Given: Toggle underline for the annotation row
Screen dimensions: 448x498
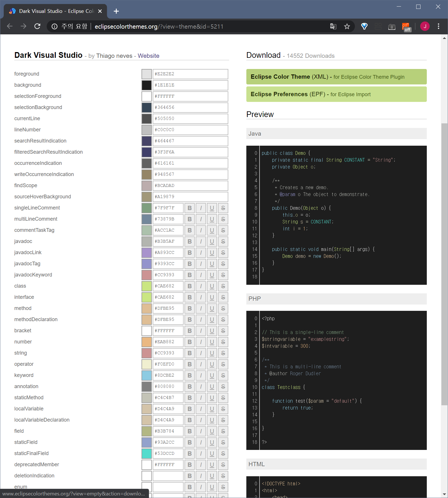Looking at the screenshot, I should [212, 387].
